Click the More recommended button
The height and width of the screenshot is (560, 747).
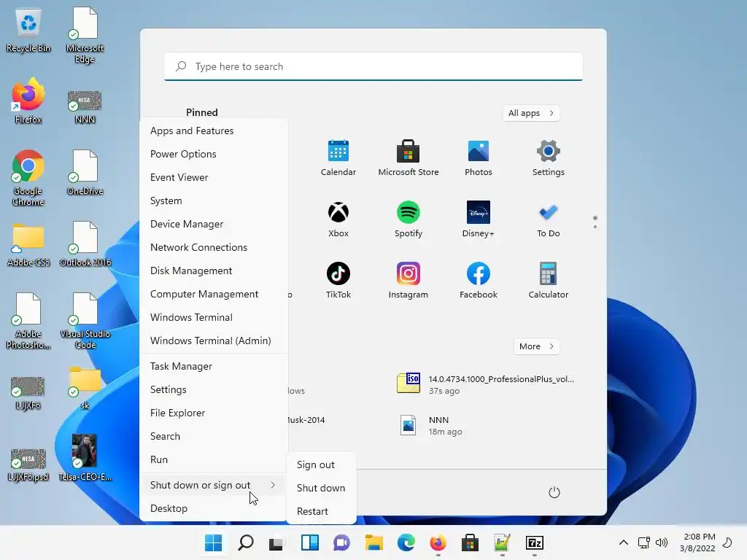pos(536,346)
